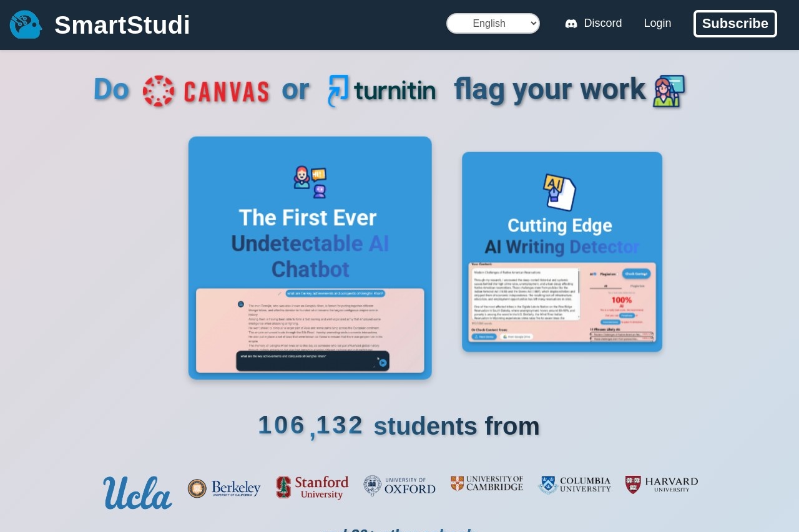Click the 'flag your work' headline text
This screenshot has width=799, height=532.
pos(549,89)
